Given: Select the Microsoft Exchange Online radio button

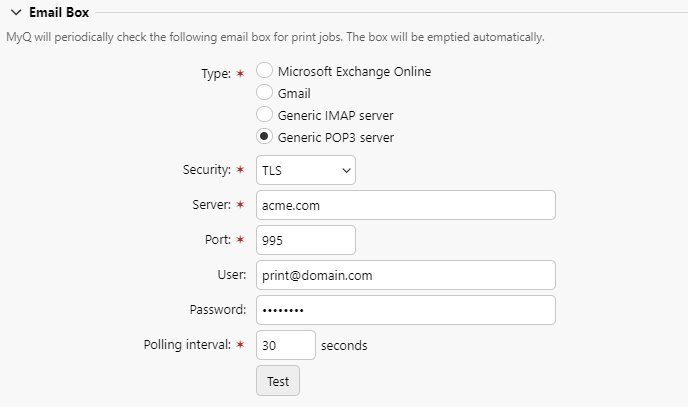Looking at the screenshot, I should point(265,71).
